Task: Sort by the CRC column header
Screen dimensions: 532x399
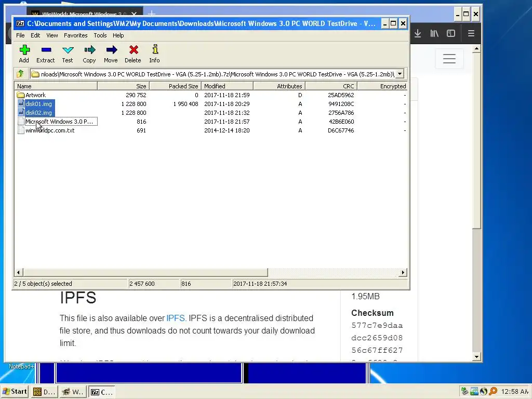Action: click(331, 86)
